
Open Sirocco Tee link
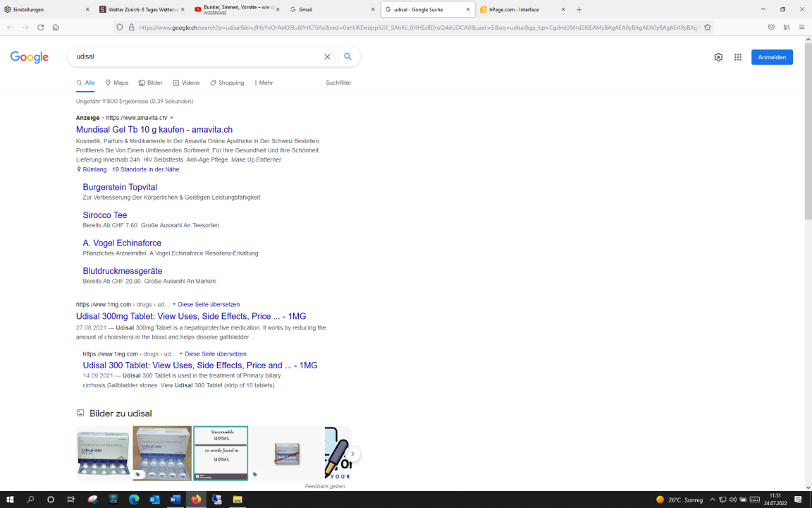pyautogui.click(x=104, y=215)
